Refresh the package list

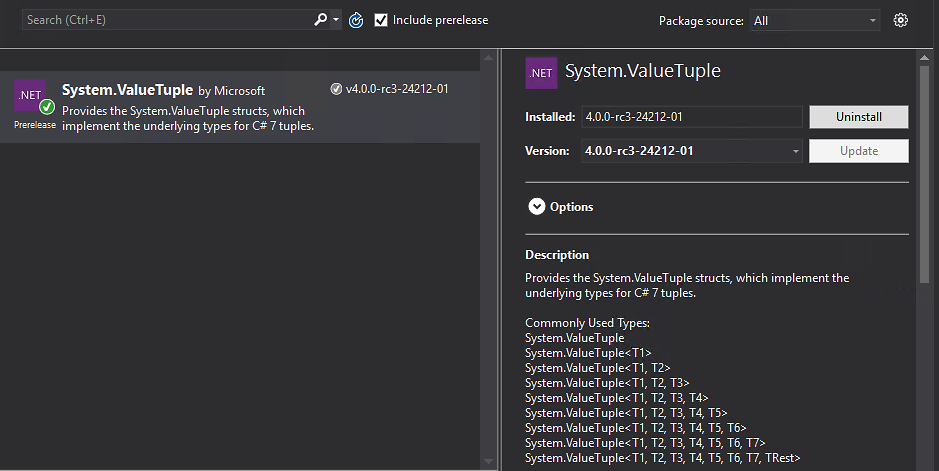(x=356, y=20)
